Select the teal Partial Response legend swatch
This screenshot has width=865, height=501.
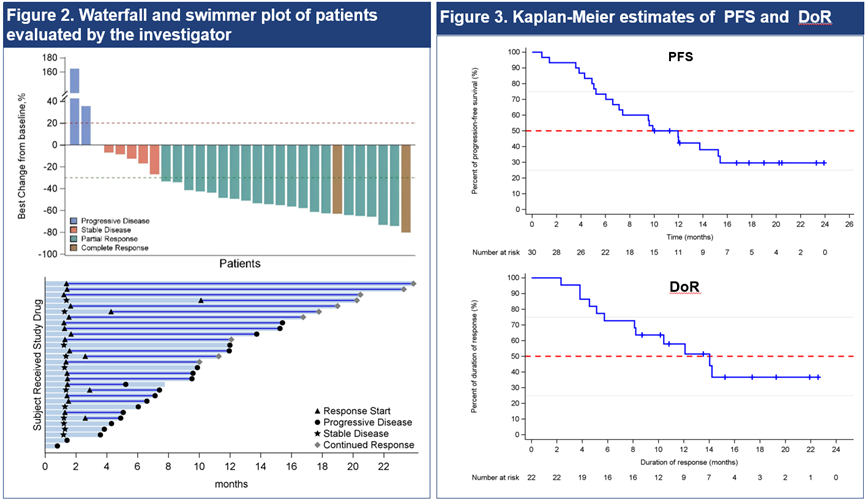coord(74,239)
